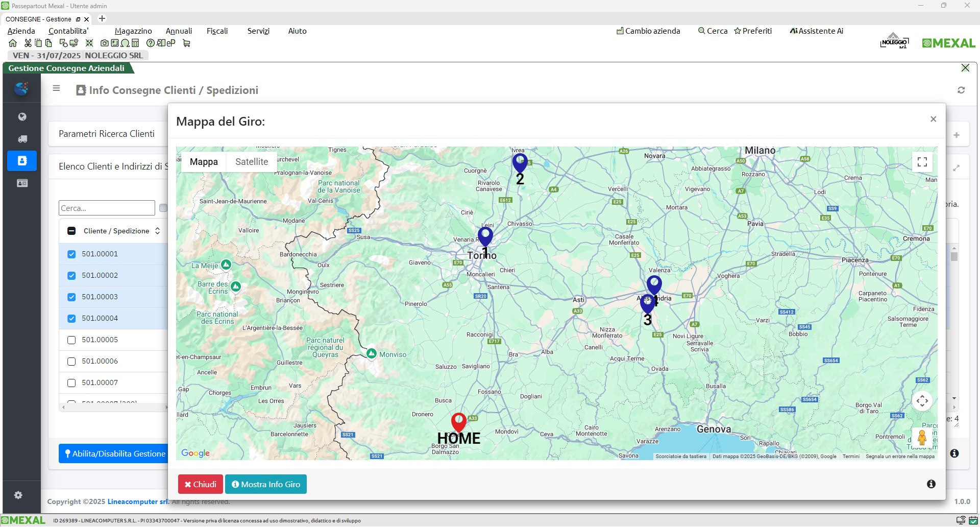980x527 pixels.
Task: Open the globe section in the sidebar
Action: point(22,117)
